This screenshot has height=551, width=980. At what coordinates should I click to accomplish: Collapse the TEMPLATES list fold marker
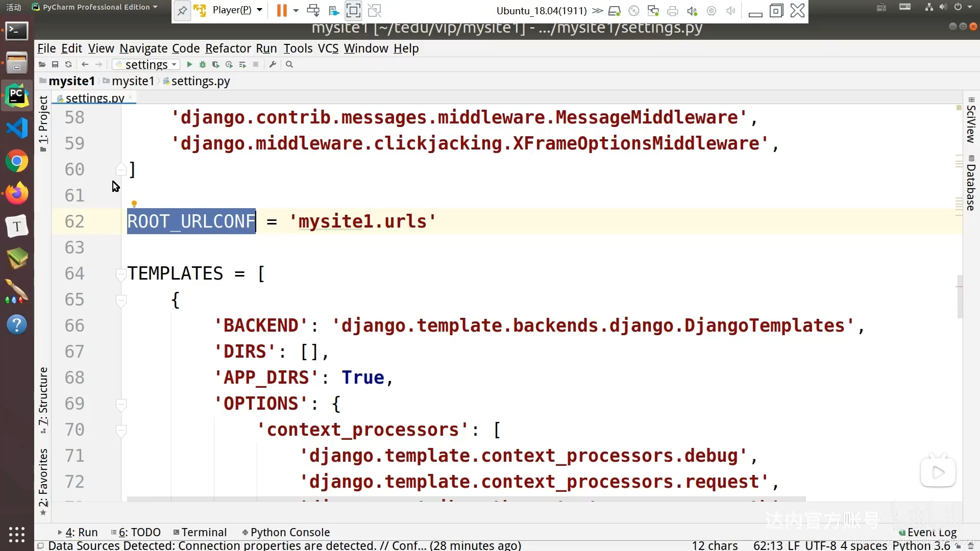click(x=121, y=274)
